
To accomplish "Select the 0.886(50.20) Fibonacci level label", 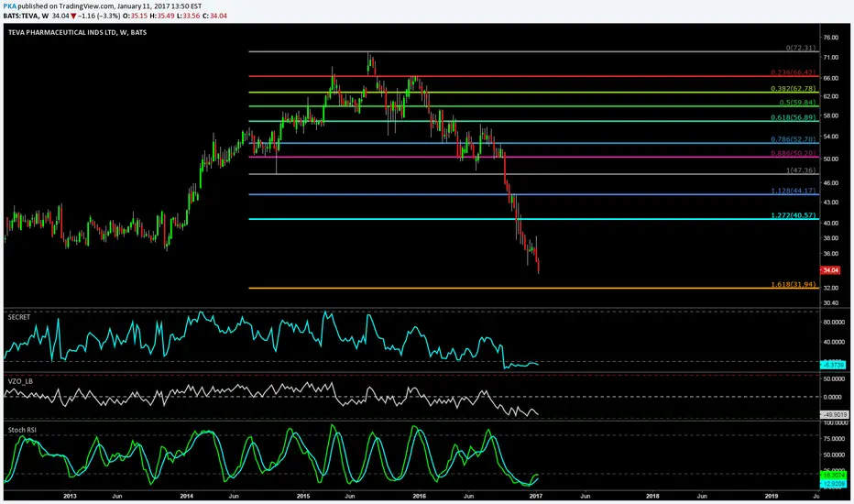I will [x=794, y=153].
